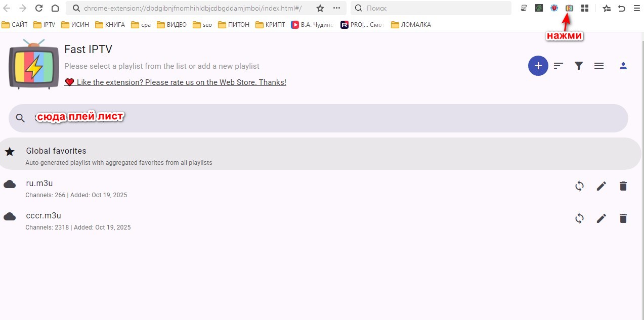Open the sort playlists icon
This screenshot has width=644, height=320.
pyautogui.click(x=559, y=66)
